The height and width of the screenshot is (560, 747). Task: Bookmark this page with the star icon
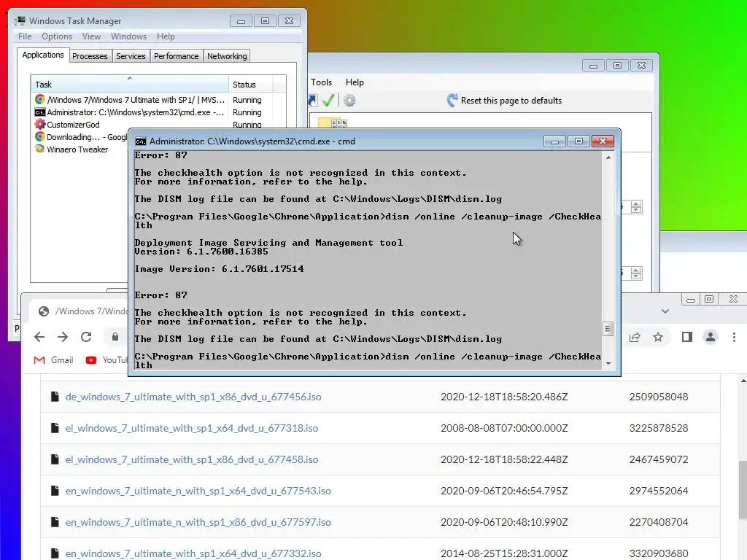coord(658,337)
